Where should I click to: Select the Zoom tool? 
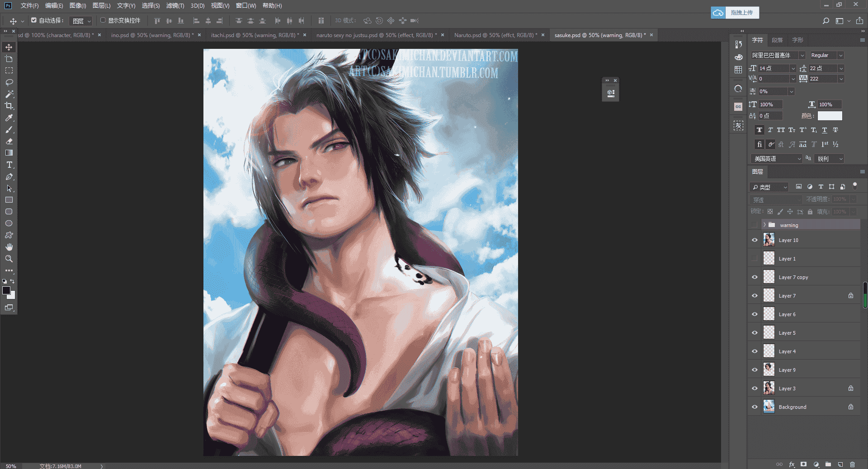(9, 259)
